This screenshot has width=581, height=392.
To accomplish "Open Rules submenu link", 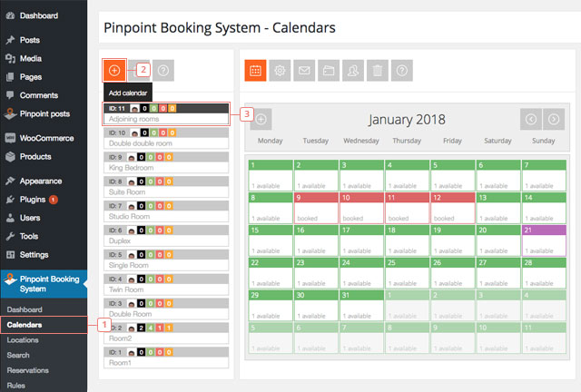I will (16, 386).
